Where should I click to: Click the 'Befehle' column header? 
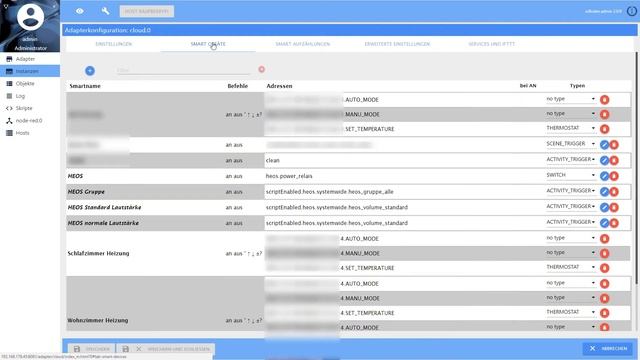pyautogui.click(x=238, y=86)
